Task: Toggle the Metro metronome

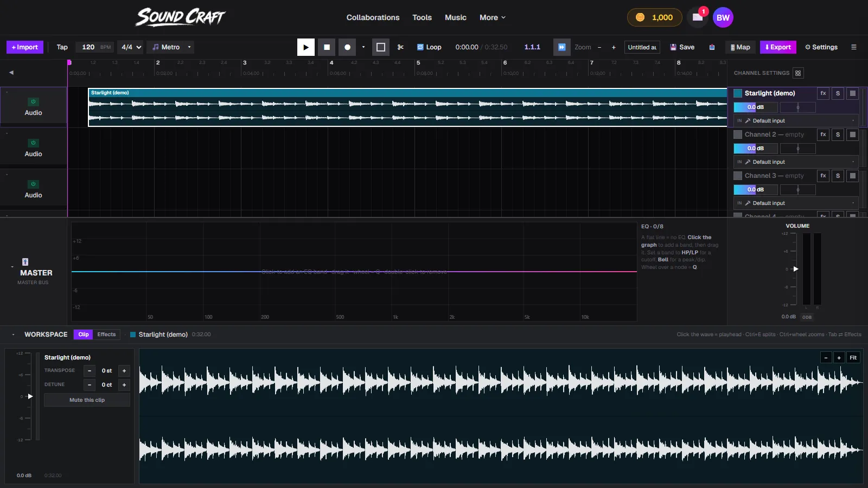Action: (166, 47)
